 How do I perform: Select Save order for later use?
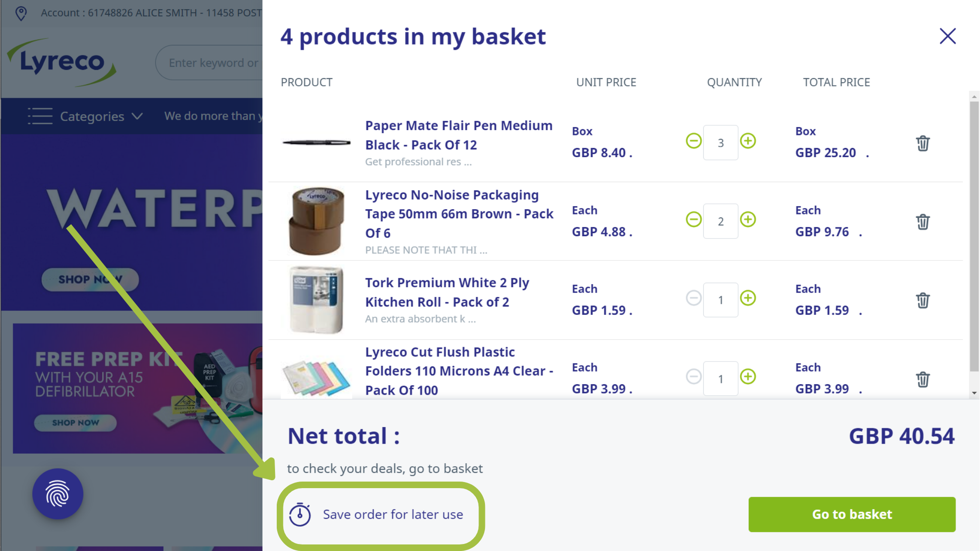392,514
